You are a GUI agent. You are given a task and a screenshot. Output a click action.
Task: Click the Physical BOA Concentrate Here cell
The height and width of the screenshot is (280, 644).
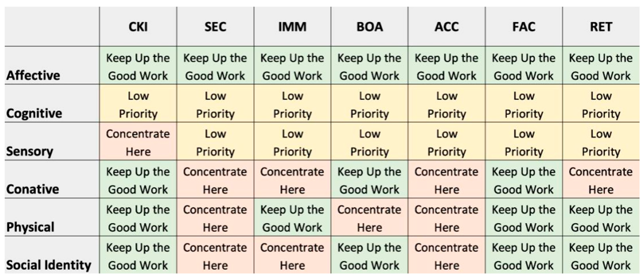369,218
